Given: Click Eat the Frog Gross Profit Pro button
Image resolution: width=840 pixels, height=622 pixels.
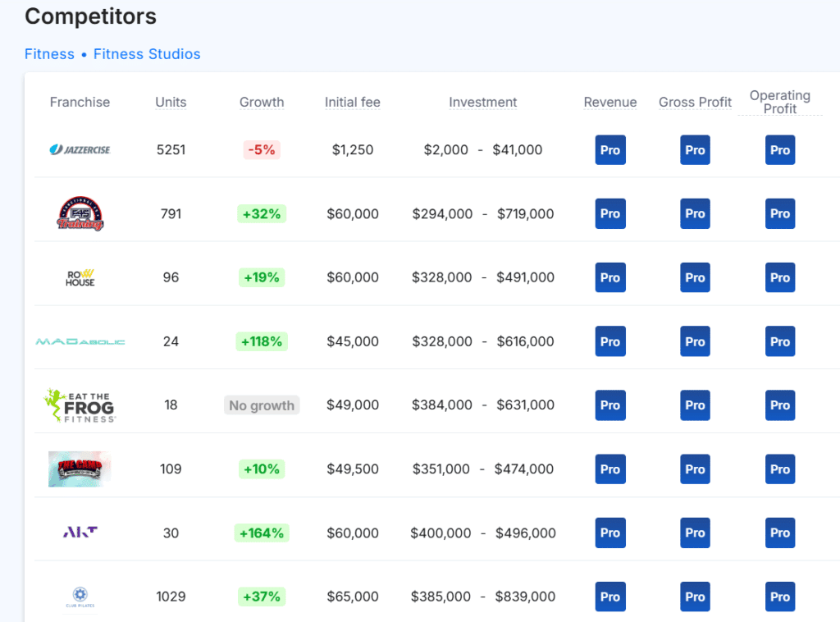Looking at the screenshot, I should [x=695, y=405].
